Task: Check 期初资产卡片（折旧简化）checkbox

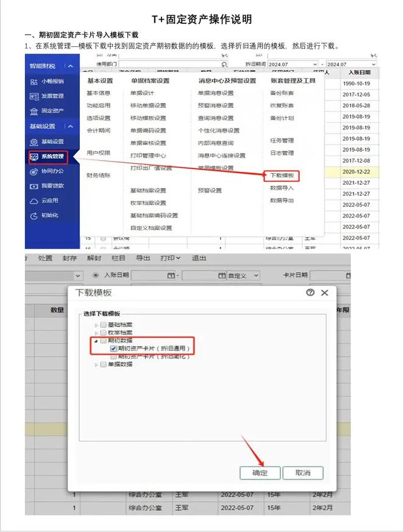Action: click(113, 356)
